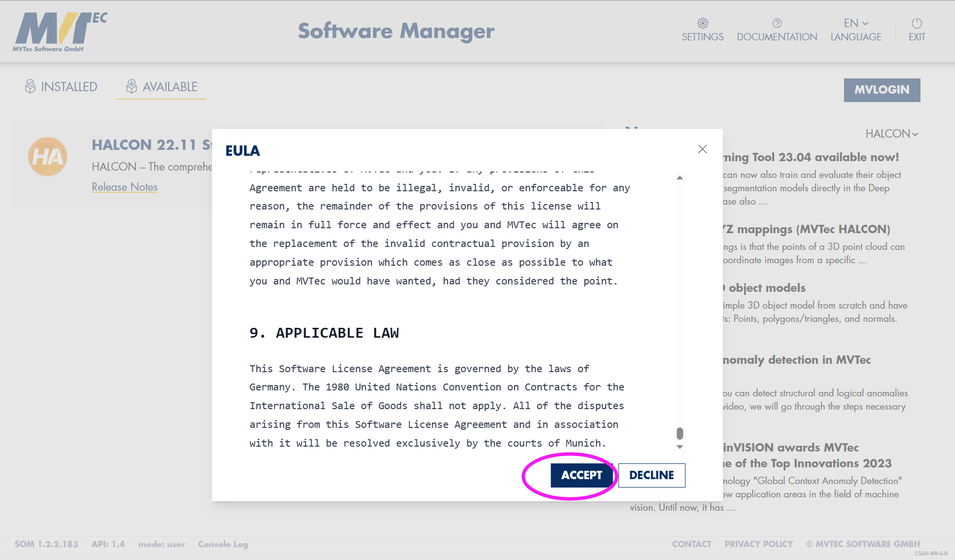Click the 'mode: user' footer text

tap(162, 544)
